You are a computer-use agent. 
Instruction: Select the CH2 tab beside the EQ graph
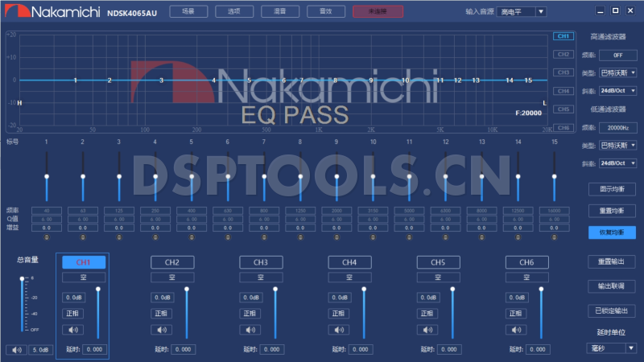(x=563, y=55)
